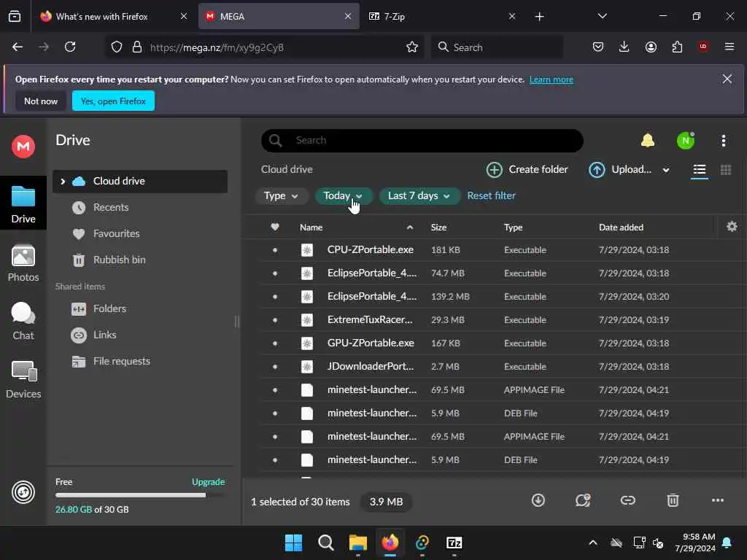Move selected item to rubbish bin

[x=673, y=500]
